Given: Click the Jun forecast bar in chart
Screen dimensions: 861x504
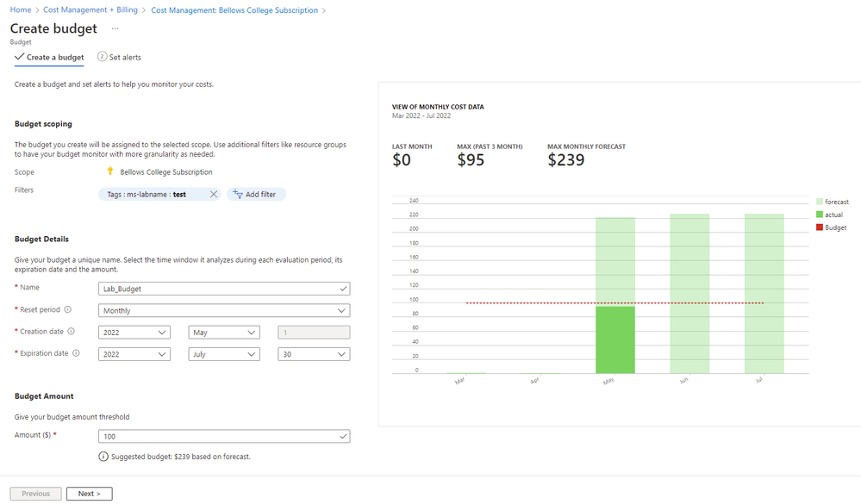Looking at the screenshot, I should (x=689, y=294).
